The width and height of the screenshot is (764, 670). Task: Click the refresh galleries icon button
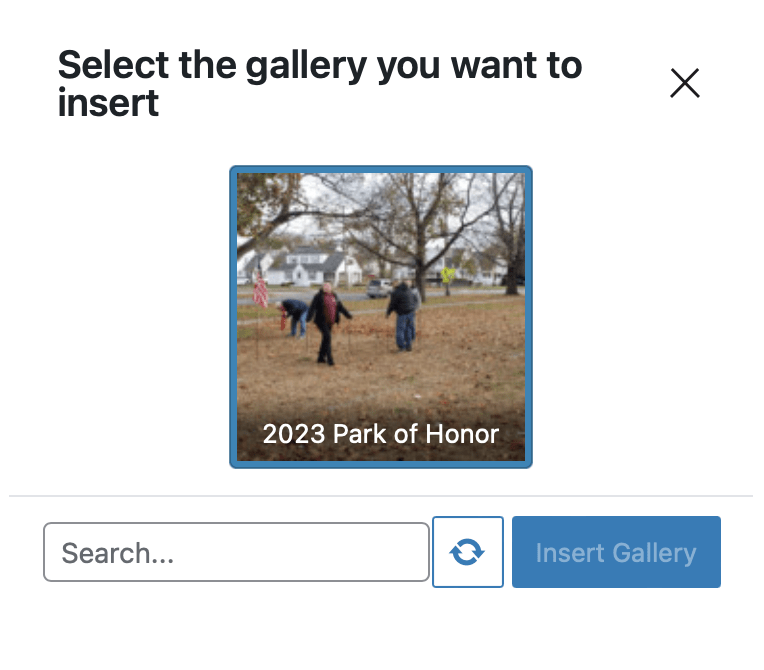pos(467,552)
